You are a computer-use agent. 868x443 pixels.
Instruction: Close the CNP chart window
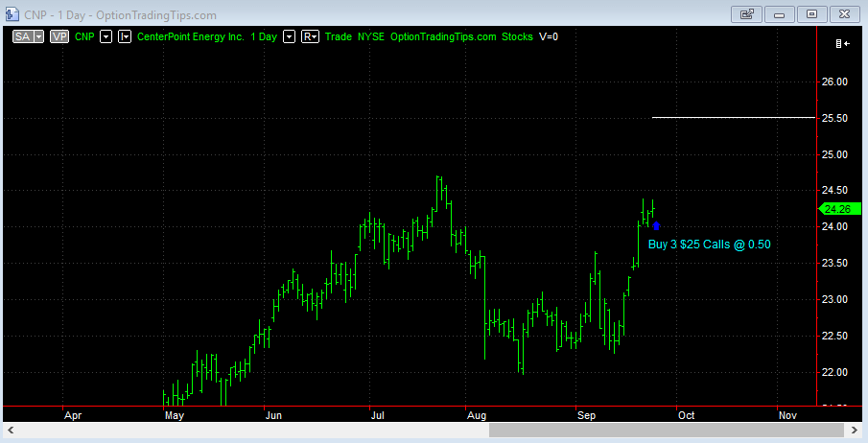pos(844,14)
